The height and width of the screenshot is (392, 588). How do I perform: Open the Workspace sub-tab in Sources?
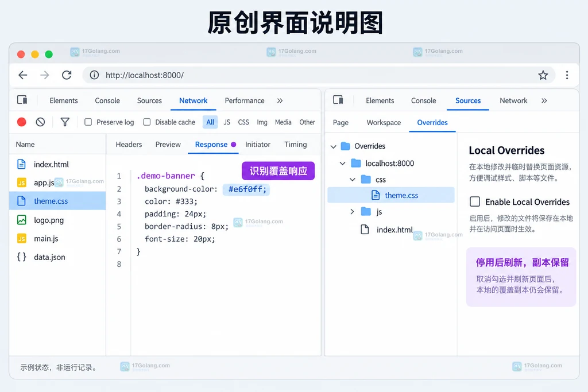click(384, 123)
